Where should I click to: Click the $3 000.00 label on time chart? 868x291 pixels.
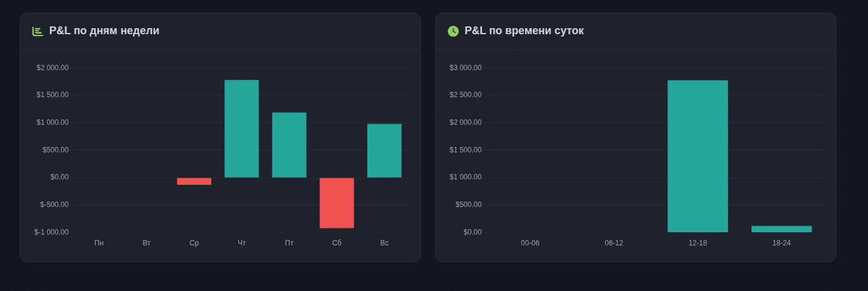click(466, 68)
